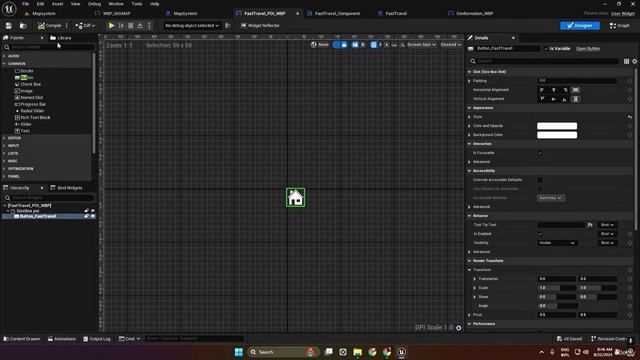640x360 pixels.
Task: Open the debug object selection dropdown
Action: pyautogui.click(x=191, y=26)
